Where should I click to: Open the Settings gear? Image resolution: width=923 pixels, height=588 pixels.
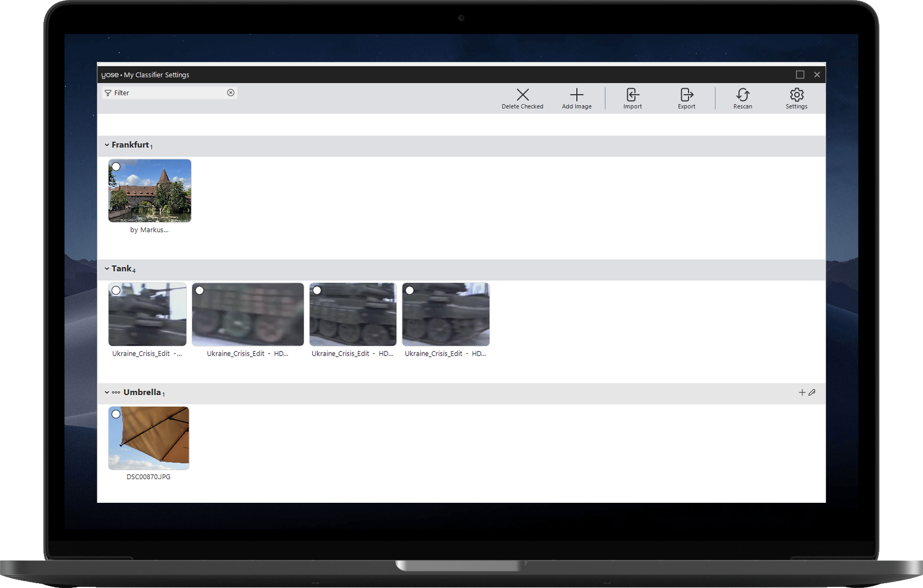tap(796, 95)
